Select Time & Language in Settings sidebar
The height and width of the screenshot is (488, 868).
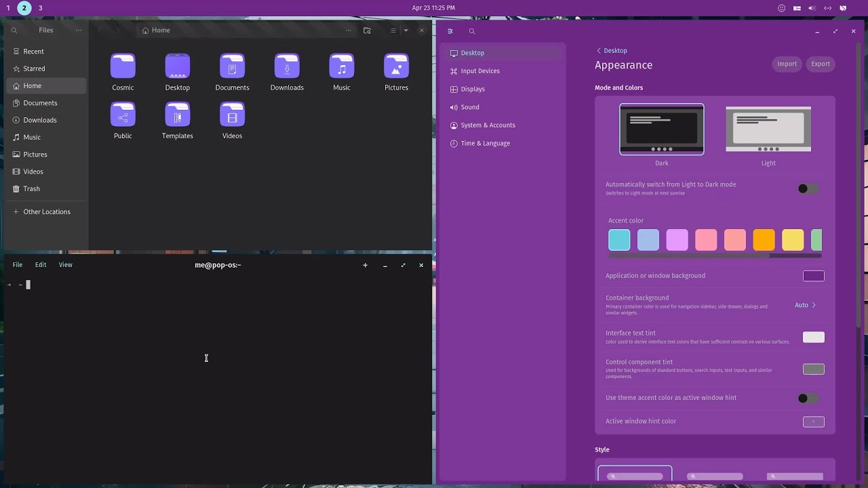point(503,143)
